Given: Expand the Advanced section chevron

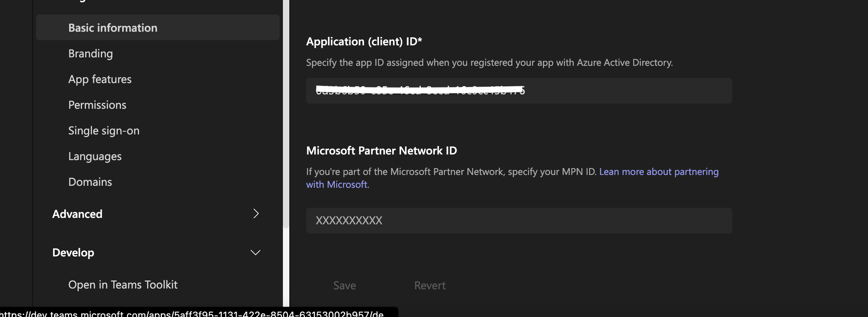Looking at the screenshot, I should 256,213.
